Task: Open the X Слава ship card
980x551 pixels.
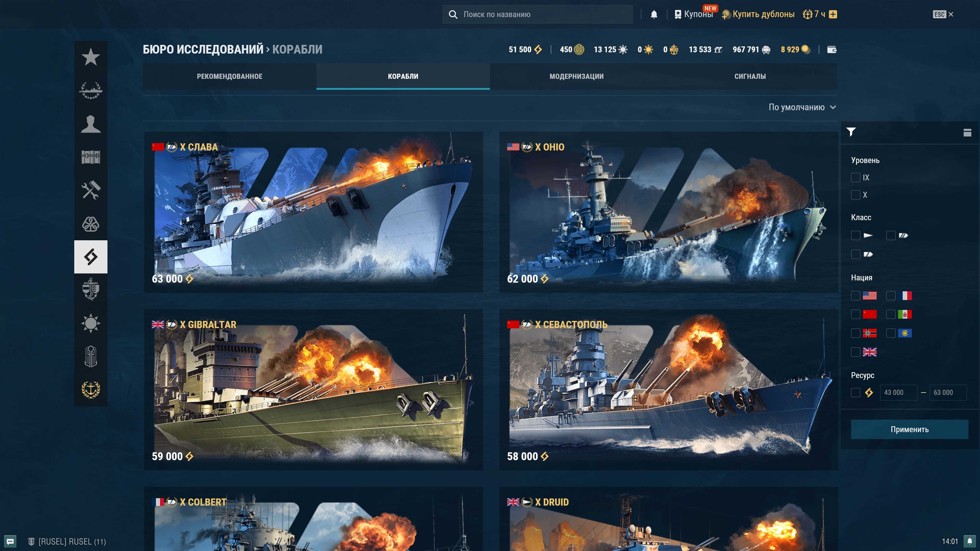Action: [x=313, y=212]
